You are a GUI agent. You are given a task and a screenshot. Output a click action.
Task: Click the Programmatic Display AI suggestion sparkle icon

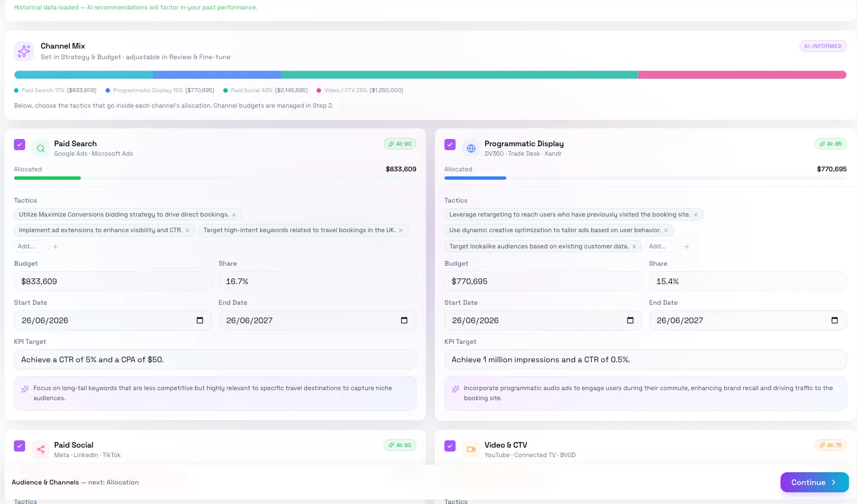coord(456,389)
